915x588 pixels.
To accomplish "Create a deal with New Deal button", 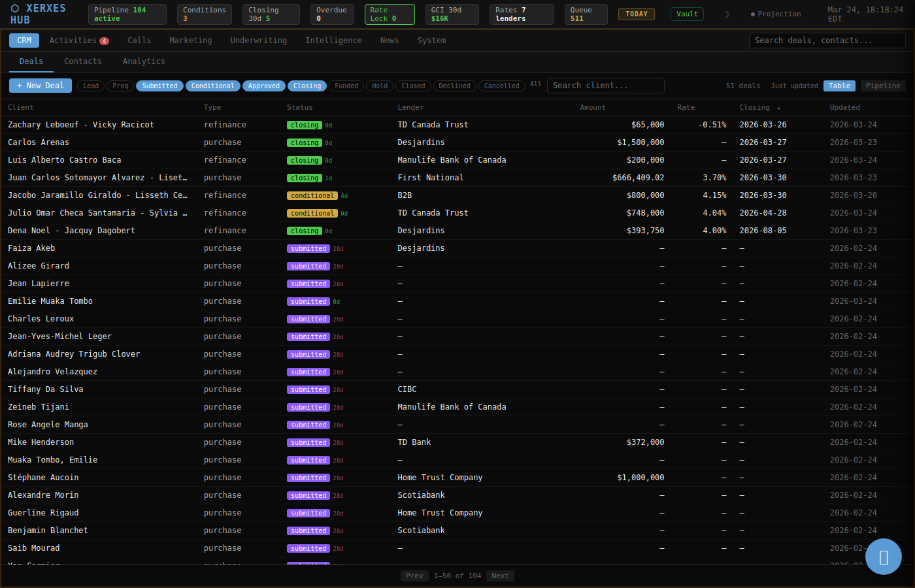I will click(x=41, y=86).
